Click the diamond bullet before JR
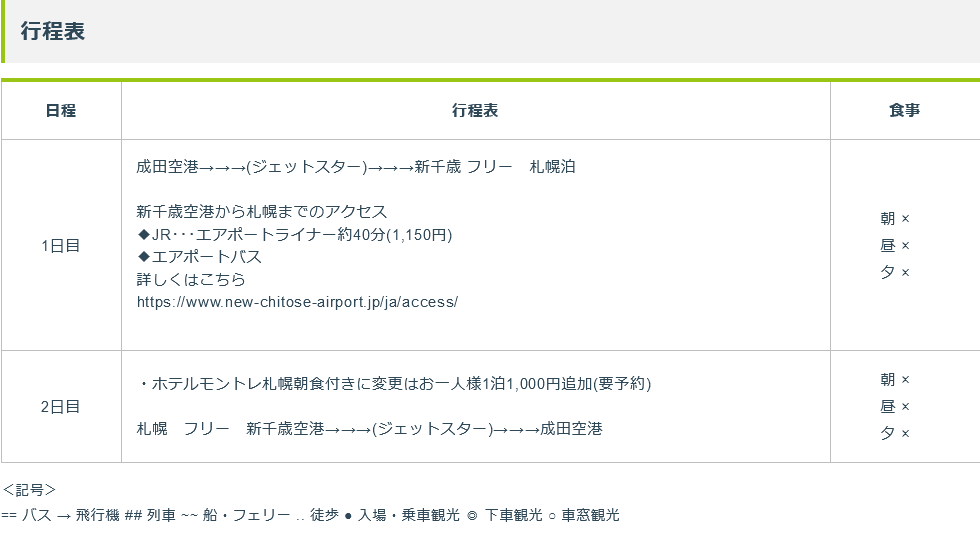Image resolution: width=980 pixels, height=533 pixels. [144, 235]
